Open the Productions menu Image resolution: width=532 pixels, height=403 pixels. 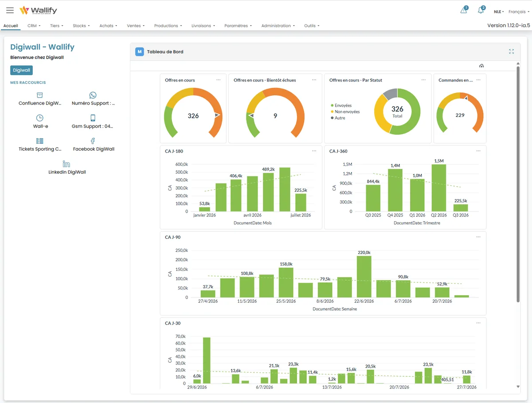click(168, 26)
